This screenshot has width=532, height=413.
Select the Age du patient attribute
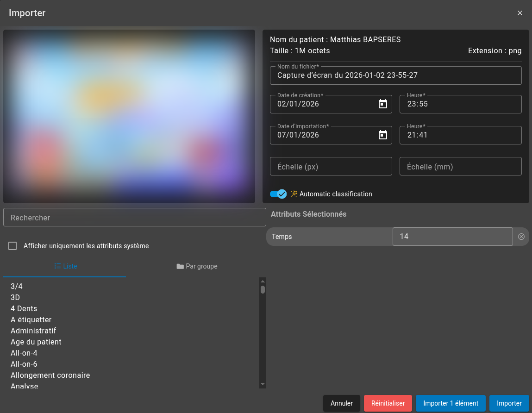[36, 342]
